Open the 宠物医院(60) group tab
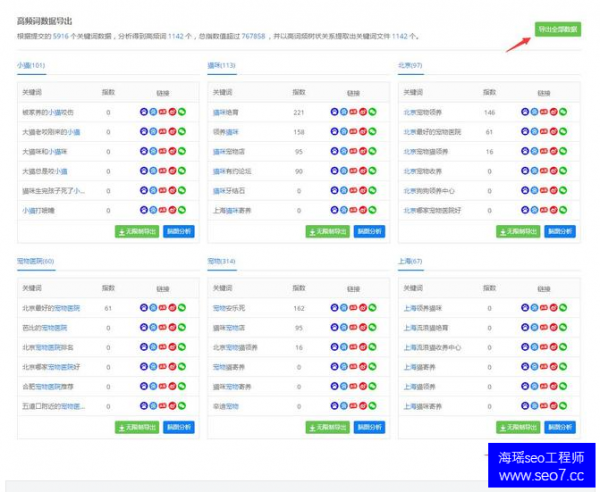 click(x=36, y=261)
